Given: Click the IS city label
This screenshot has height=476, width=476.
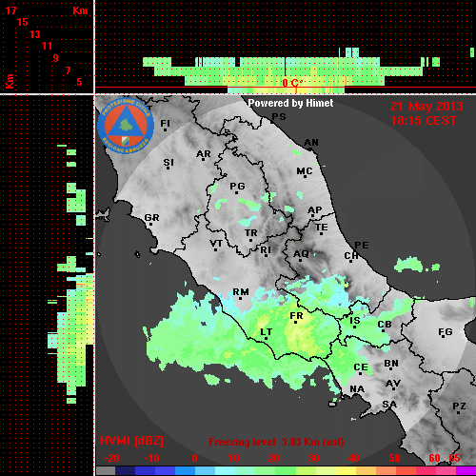Looking at the screenshot, I should [x=355, y=321].
